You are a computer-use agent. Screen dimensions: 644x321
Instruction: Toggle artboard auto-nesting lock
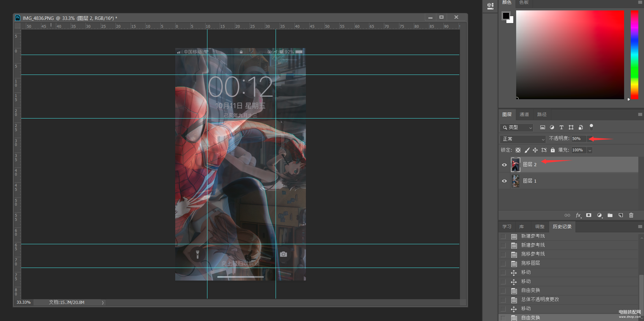544,150
